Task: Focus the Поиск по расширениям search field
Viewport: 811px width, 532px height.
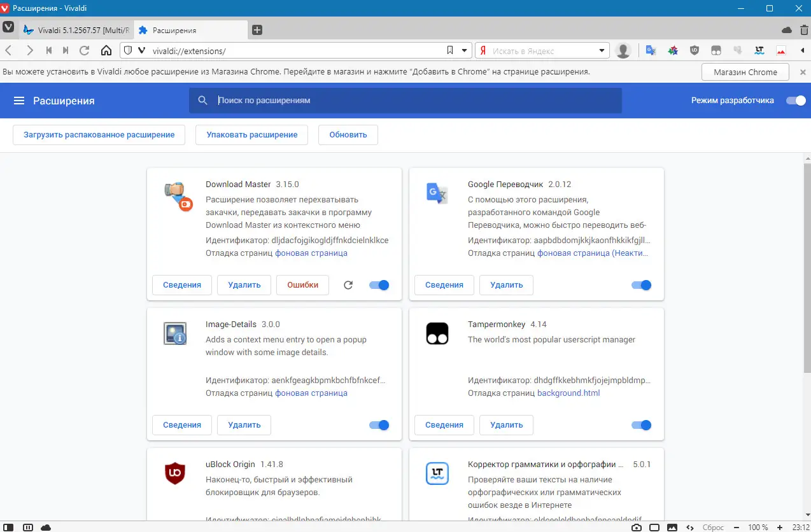Action: point(405,101)
